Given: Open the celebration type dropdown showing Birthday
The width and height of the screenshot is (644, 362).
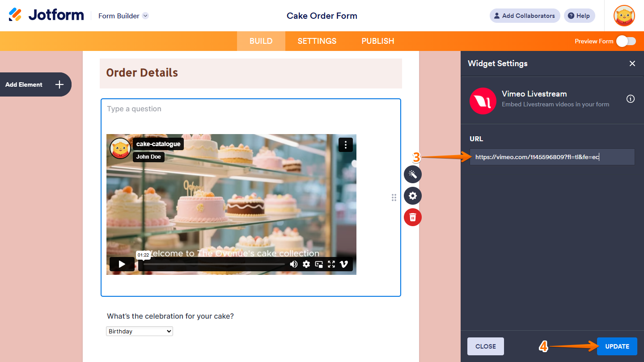Looking at the screenshot, I should tap(139, 331).
